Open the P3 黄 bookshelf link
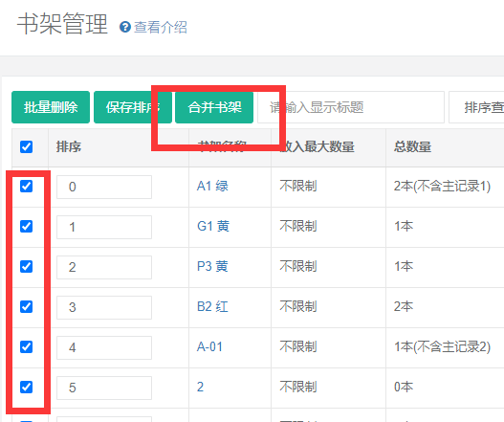The width and height of the screenshot is (504, 422). click(x=212, y=266)
